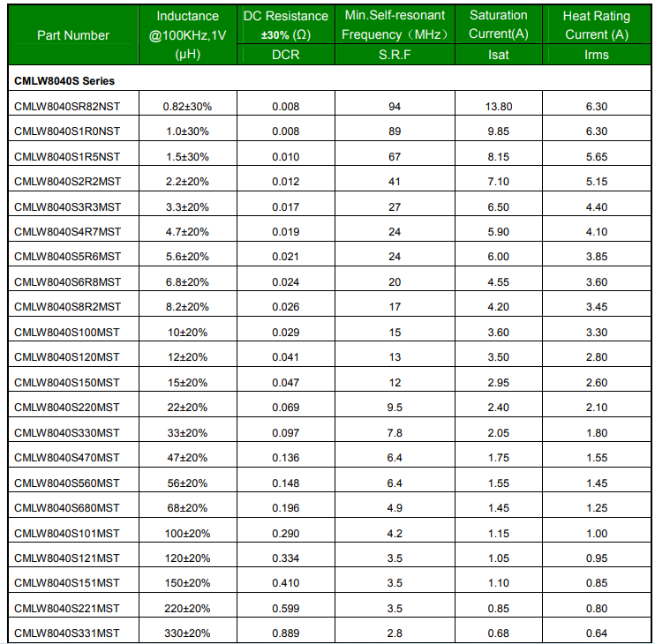Click part number CMLW8040S560MST
Image resolution: width=655 pixels, height=644 pixels.
coord(67,483)
